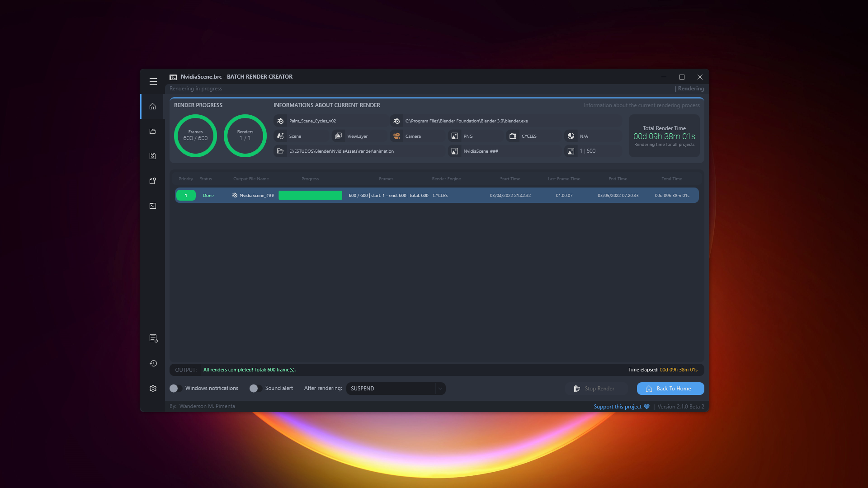868x488 pixels.
Task: Click the frame range icon beside 1 | 600
Action: pyautogui.click(x=571, y=151)
